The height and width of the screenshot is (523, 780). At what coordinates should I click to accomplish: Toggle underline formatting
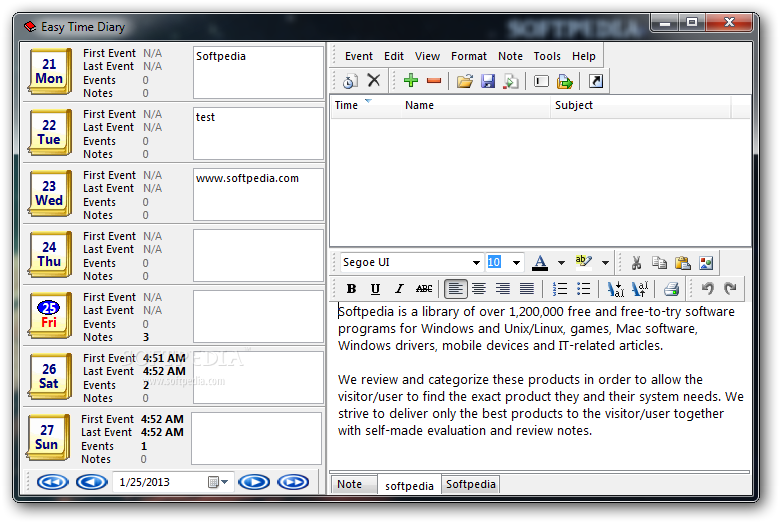[x=375, y=289]
